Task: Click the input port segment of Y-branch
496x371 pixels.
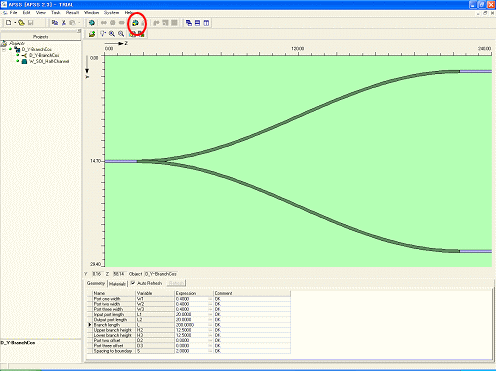Action: tap(121, 161)
